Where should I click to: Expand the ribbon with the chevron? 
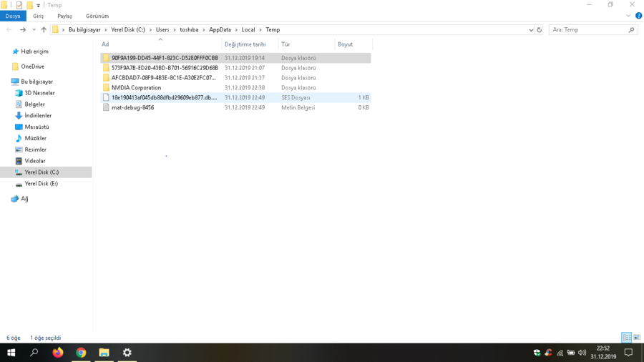[x=628, y=16]
